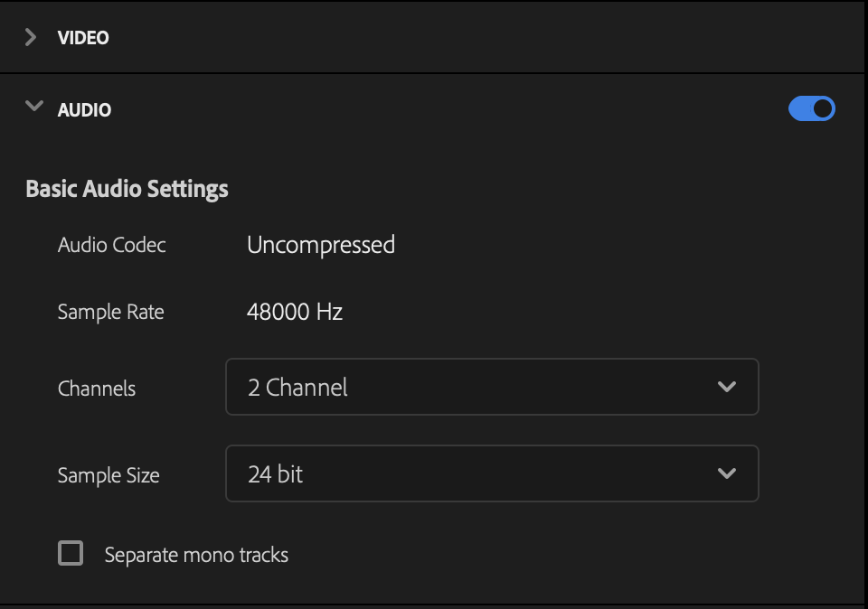Open the Sample Size dropdown showing 24 bit

coord(492,473)
